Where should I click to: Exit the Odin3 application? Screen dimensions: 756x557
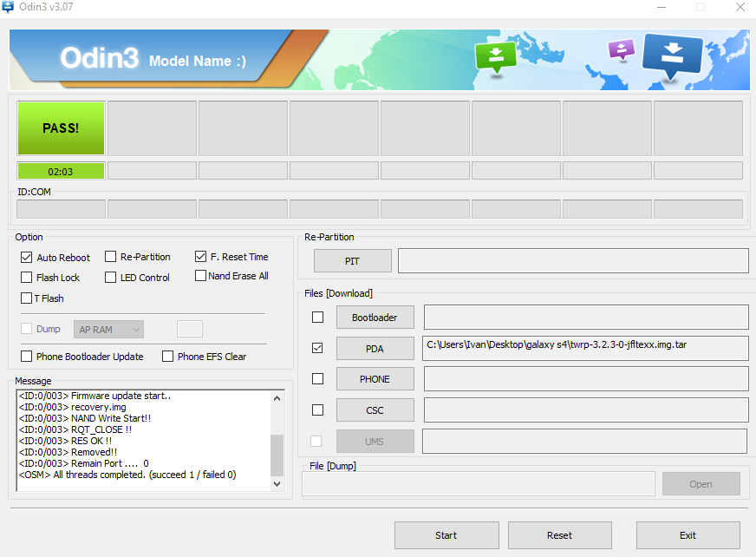[688, 535]
